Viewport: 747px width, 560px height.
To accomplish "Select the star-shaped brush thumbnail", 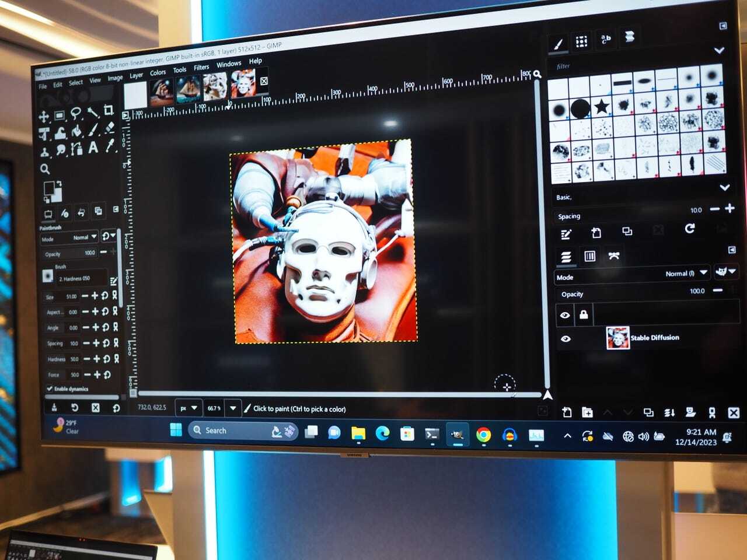I will coord(602,107).
